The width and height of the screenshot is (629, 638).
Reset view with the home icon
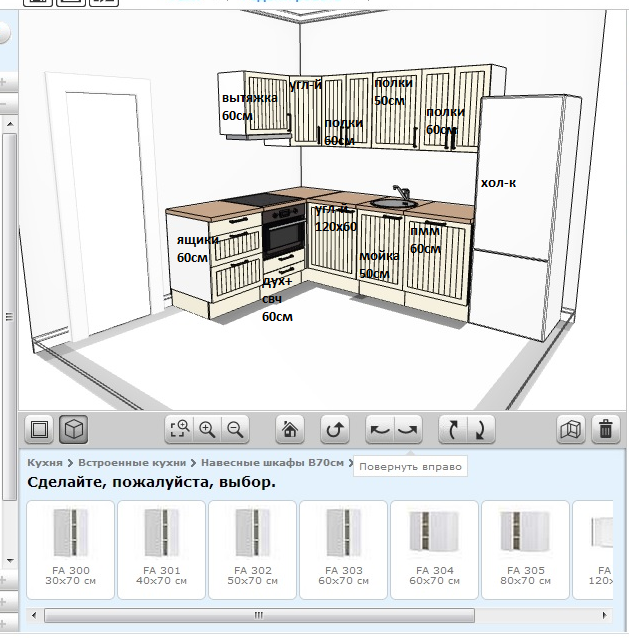point(290,429)
